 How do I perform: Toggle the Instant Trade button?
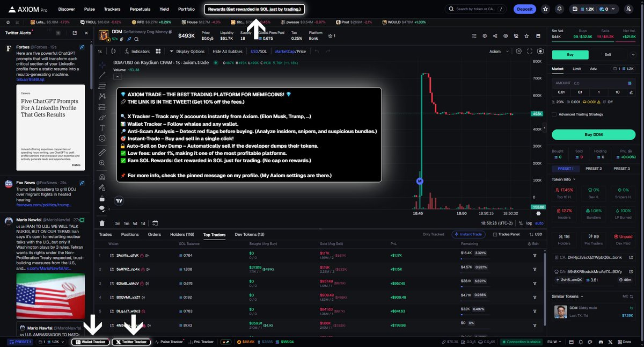469,234
